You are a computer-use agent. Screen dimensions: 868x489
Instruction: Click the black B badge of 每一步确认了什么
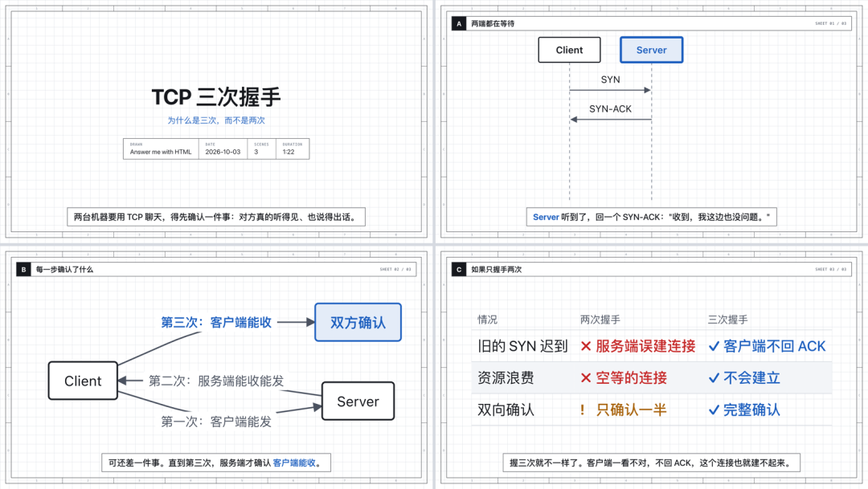[23, 270]
